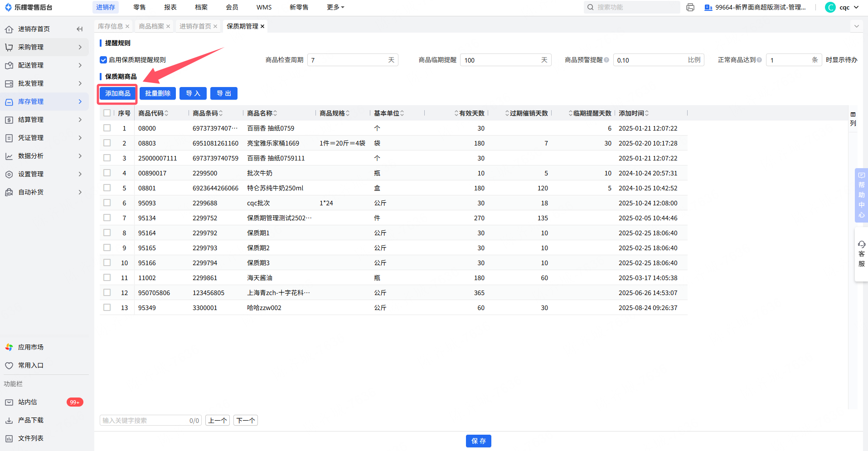Switch to the 进销存首页 tab

pos(195,26)
